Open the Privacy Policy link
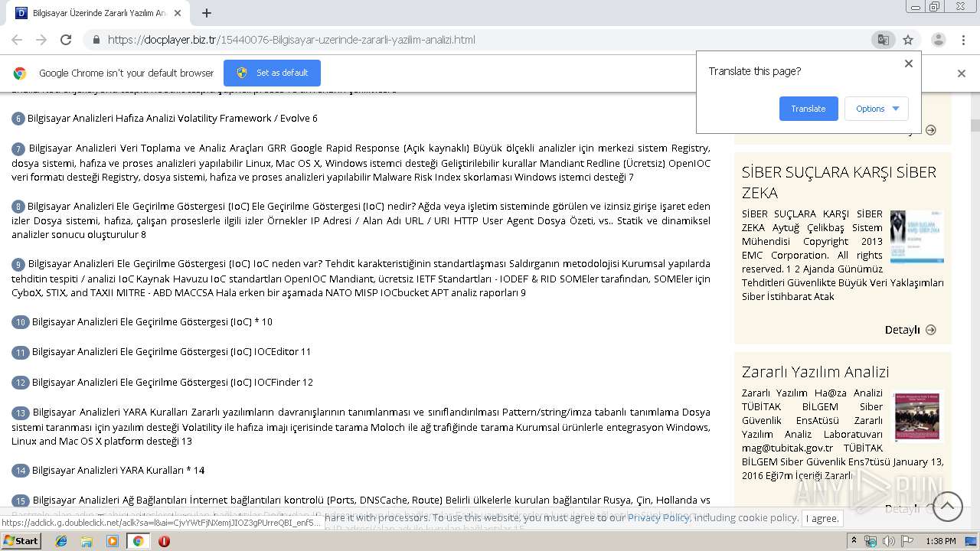980x551 pixels. [658, 518]
